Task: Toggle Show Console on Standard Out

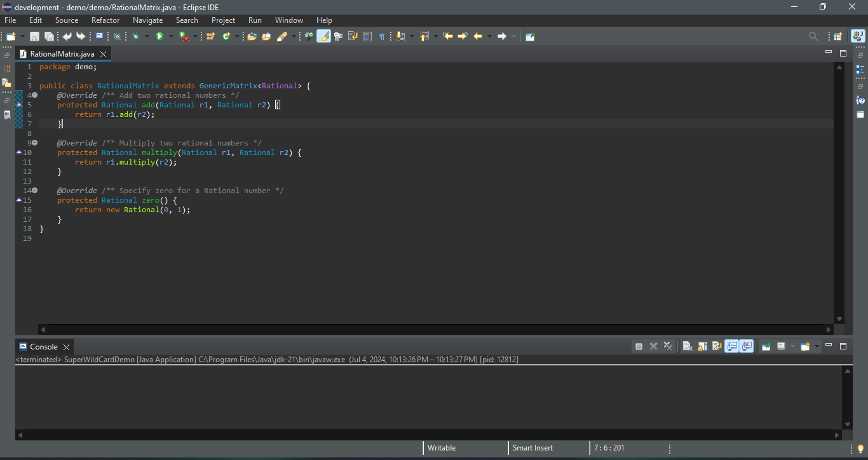Action: click(732, 346)
